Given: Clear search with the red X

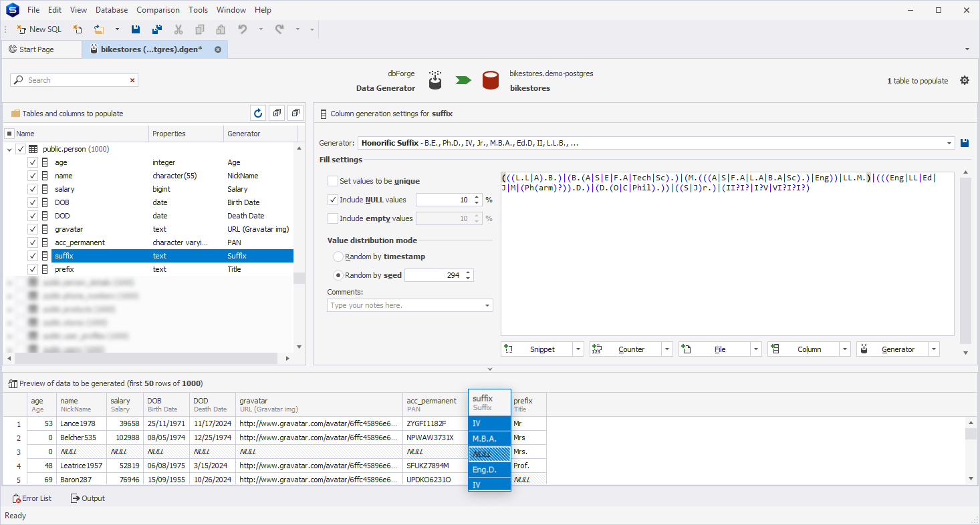Looking at the screenshot, I should click(132, 80).
